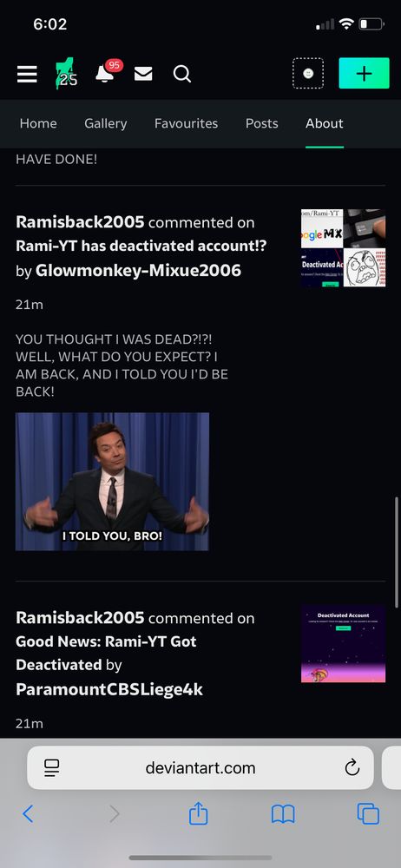Tap the DeviantArt 25 logo
Viewport: 401px width, 868px height.
pyautogui.click(x=67, y=74)
